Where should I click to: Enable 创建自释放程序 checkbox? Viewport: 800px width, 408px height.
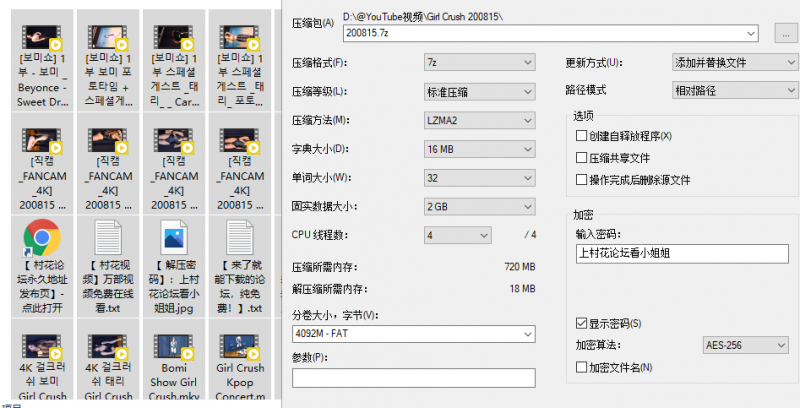[582, 136]
